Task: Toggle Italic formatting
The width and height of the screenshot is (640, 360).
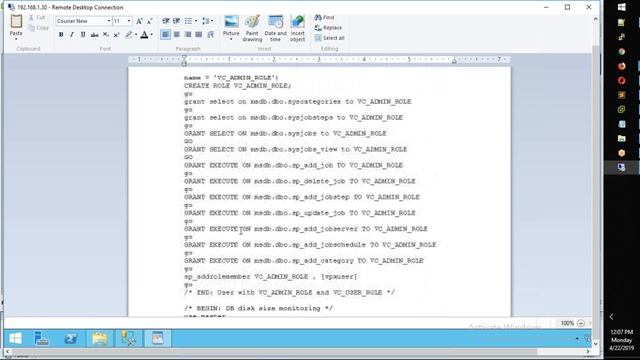Action: [72, 35]
